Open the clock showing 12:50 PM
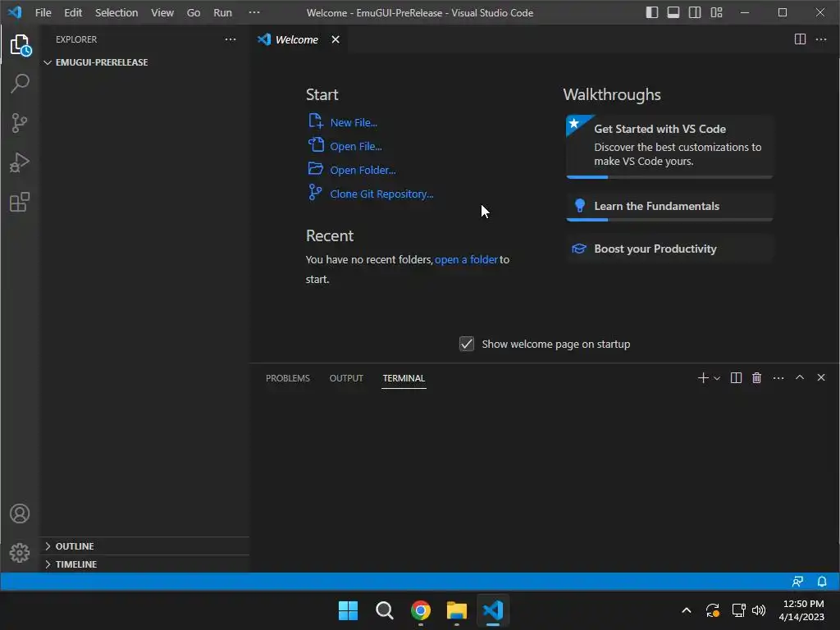Screen dimensions: 840x630 (801, 610)
